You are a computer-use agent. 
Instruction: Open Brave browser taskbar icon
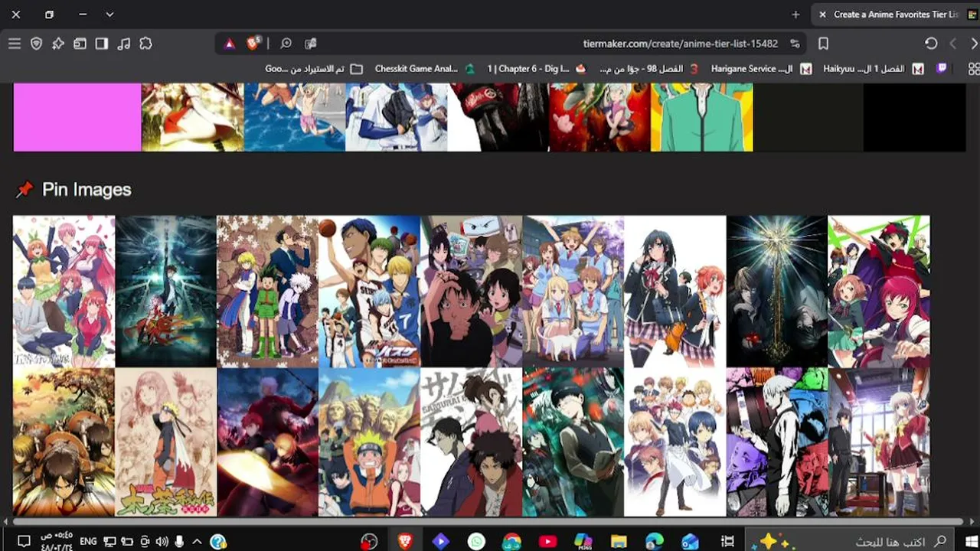(x=405, y=541)
